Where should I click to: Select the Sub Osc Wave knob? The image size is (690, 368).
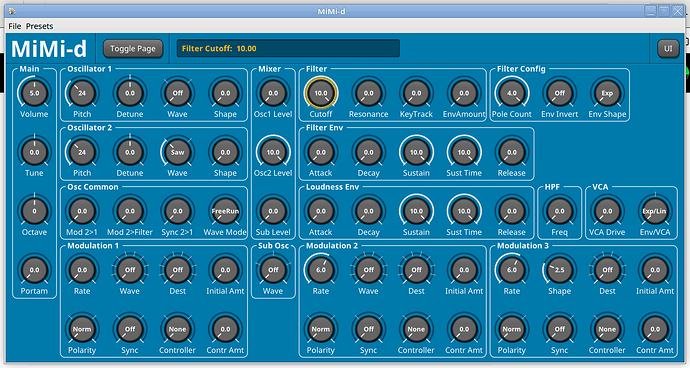[x=273, y=270]
